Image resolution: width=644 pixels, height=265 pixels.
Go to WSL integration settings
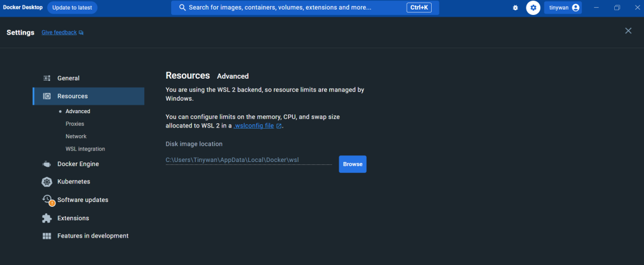[x=85, y=149]
